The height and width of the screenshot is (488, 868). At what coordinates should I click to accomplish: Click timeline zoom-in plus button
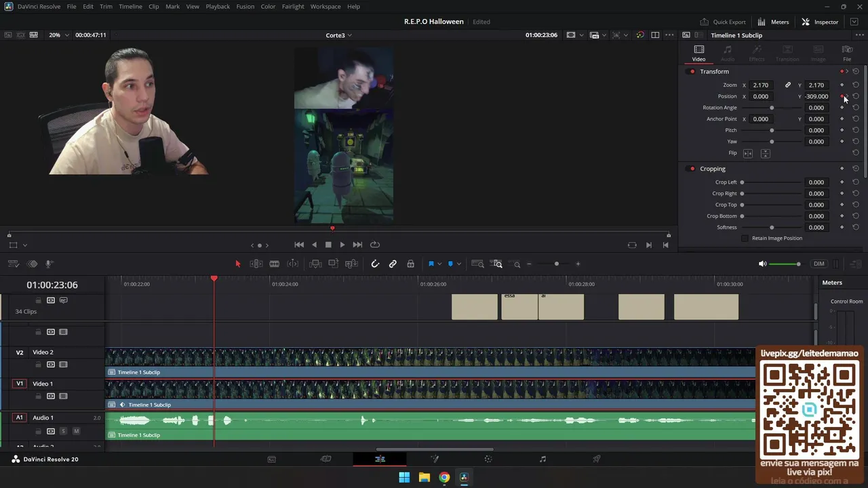[x=578, y=264]
